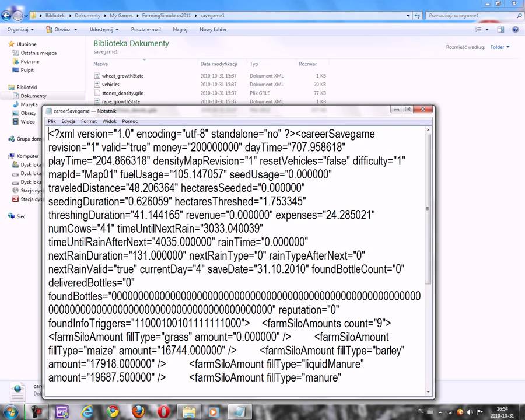
Task: Click the Notatnik vertical scrollbar thumb
Action: pyautogui.click(x=428, y=209)
